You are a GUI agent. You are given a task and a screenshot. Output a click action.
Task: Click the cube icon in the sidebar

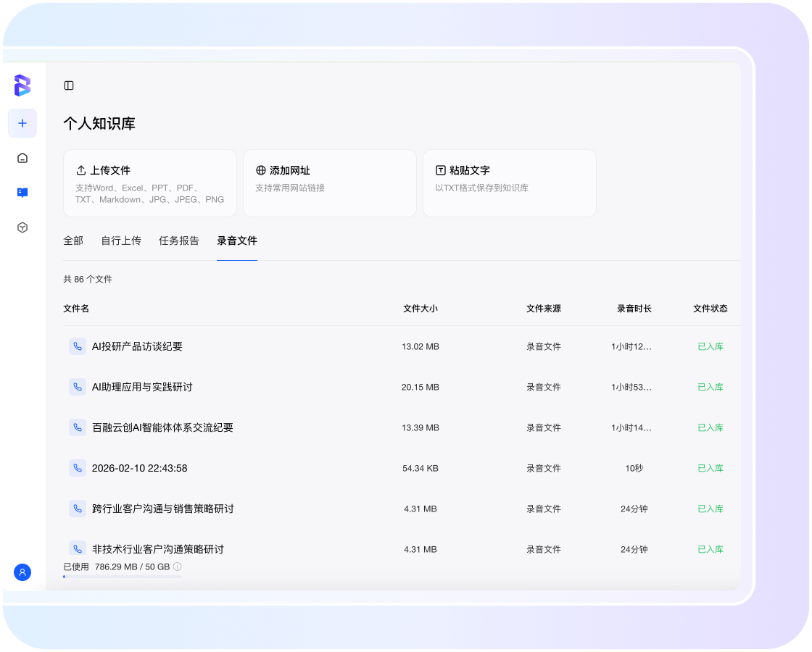coord(22,227)
